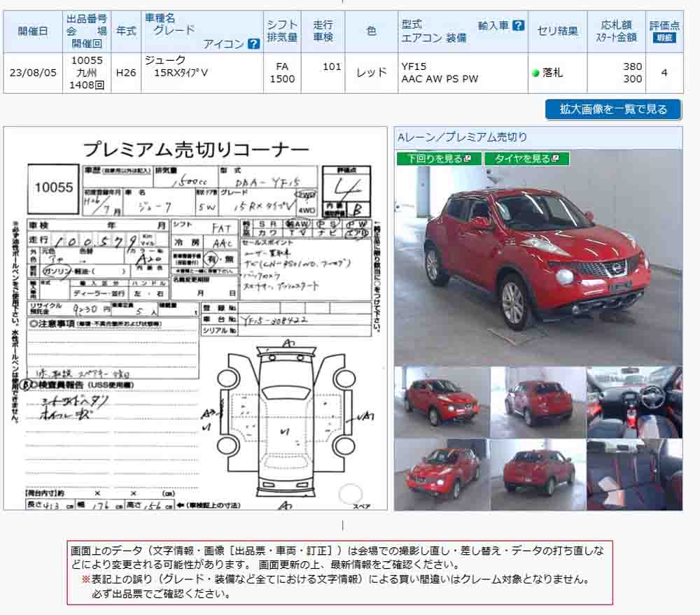Click the セリ結果 column header
Viewport: 700px width, 615px height.
point(557,31)
